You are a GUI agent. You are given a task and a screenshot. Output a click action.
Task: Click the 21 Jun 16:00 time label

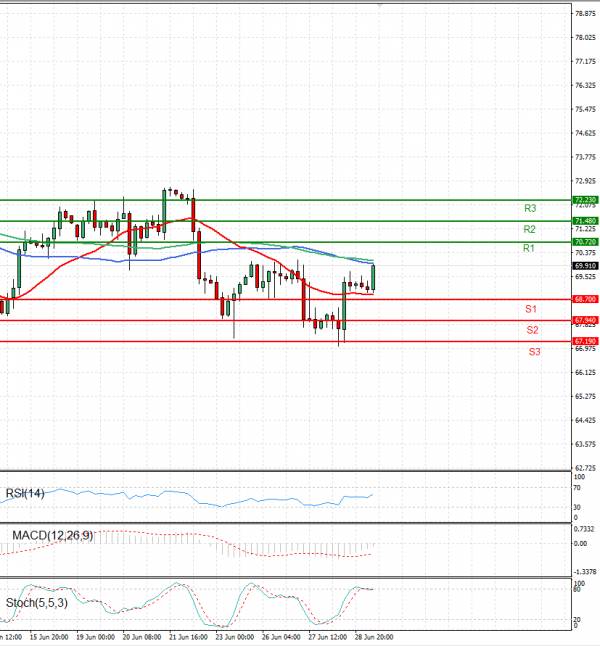(188, 637)
